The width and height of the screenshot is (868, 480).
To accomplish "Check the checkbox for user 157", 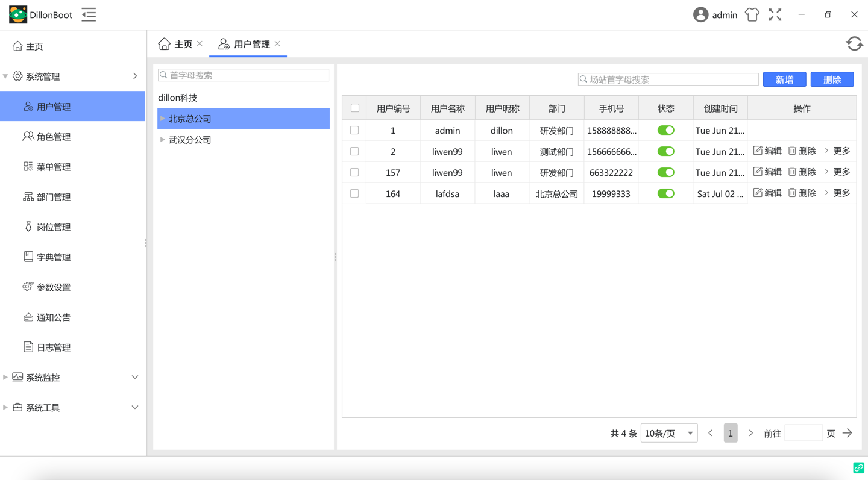I will point(354,172).
